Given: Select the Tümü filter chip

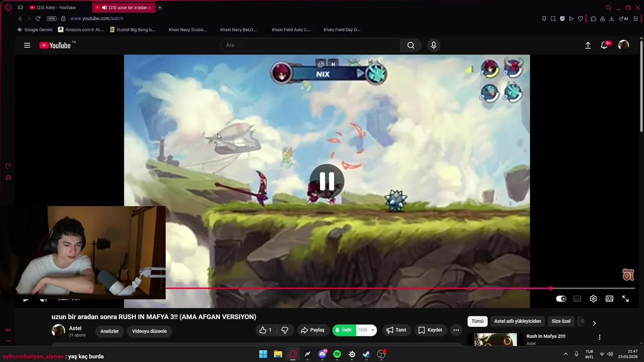Looking at the screenshot, I should click(477, 321).
